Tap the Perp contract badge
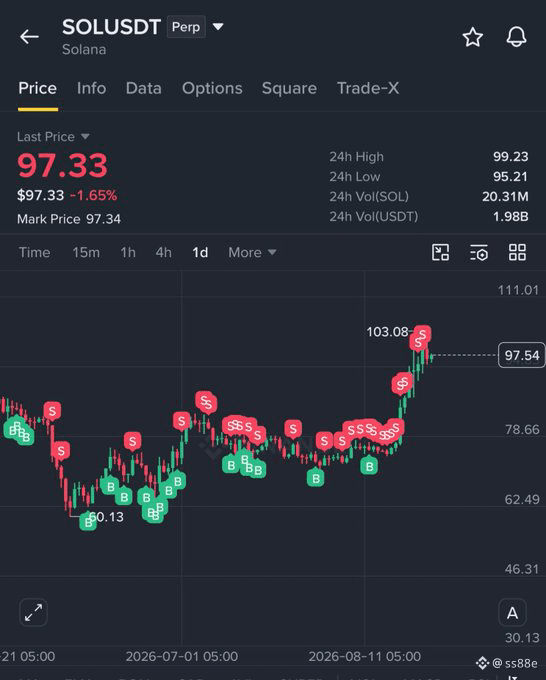Viewport: 546px width, 680px height. pyautogui.click(x=186, y=27)
